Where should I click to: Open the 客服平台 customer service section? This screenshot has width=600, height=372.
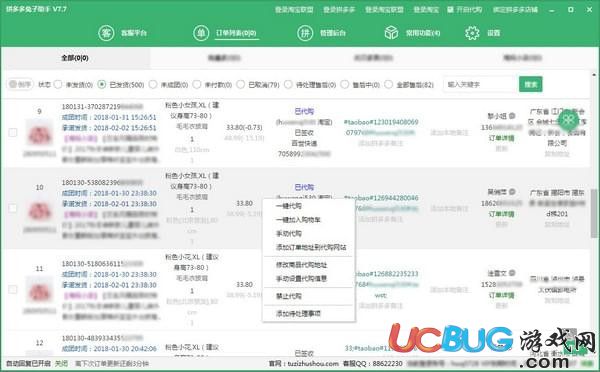122,33
